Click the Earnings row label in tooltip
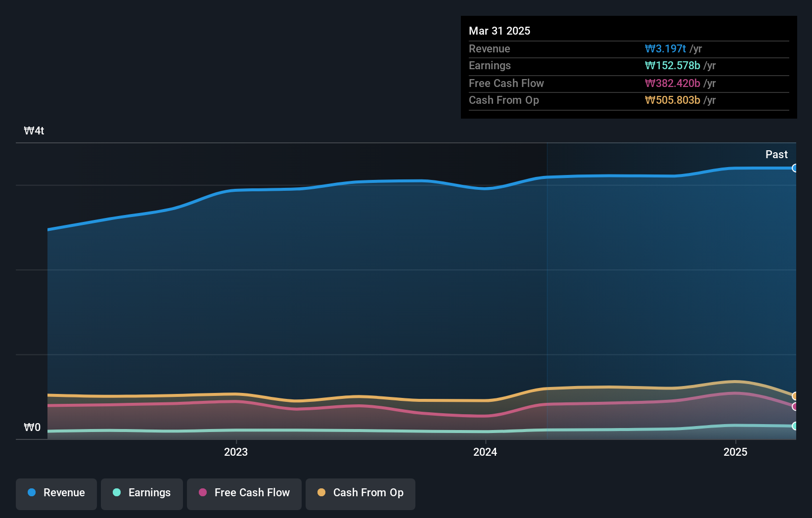This screenshot has height=518, width=812. coord(490,65)
